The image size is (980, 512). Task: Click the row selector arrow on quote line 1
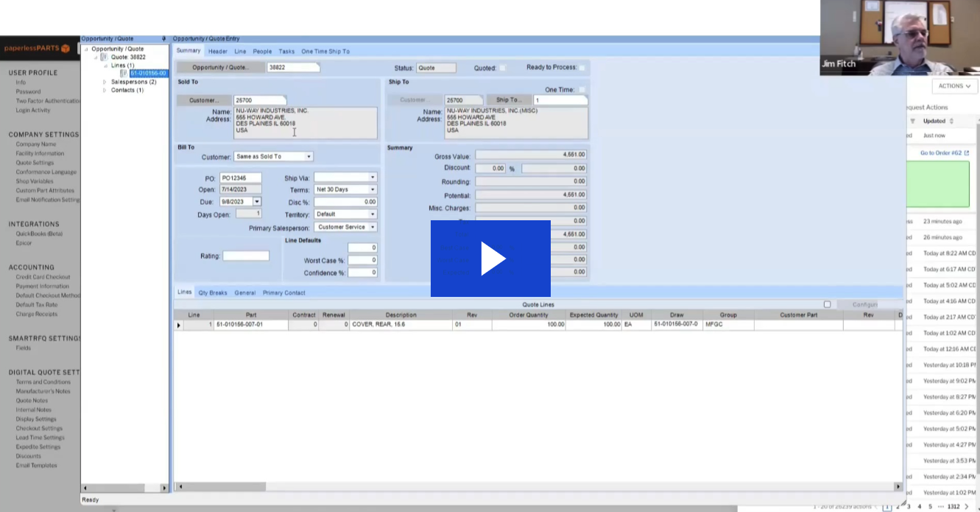point(178,325)
